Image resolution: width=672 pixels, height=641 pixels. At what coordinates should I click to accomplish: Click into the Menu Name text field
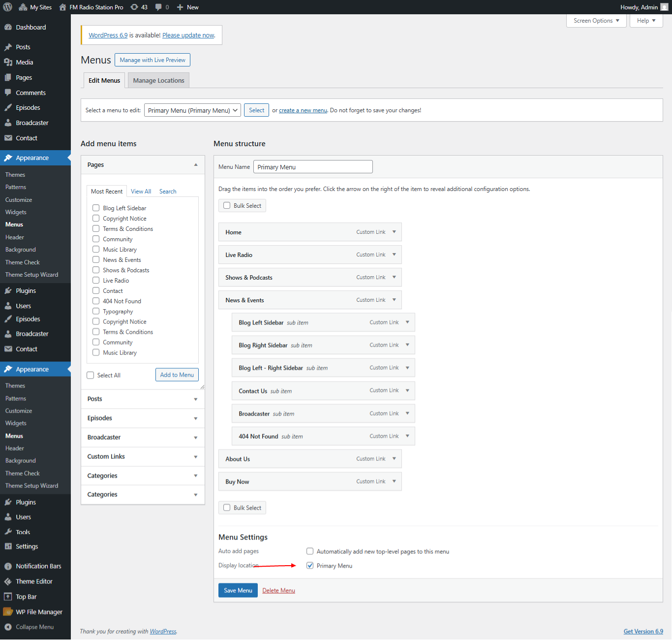(x=313, y=167)
